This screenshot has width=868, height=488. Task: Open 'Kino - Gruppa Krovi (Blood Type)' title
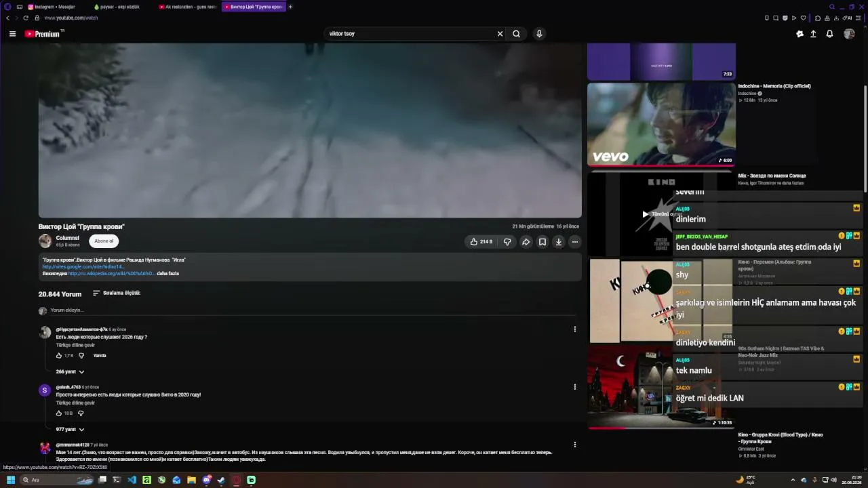(781, 438)
